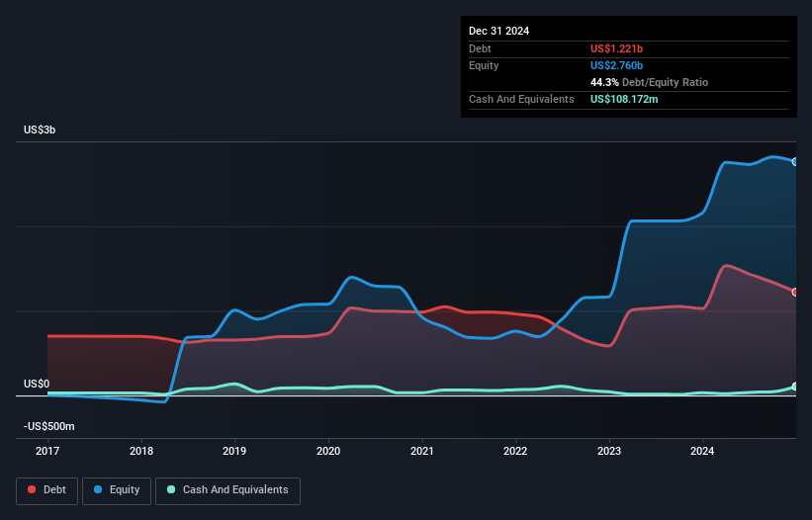Toggle Cash And Equivalents legend button
This screenshot has width=812, height=520.
[227, 490]
